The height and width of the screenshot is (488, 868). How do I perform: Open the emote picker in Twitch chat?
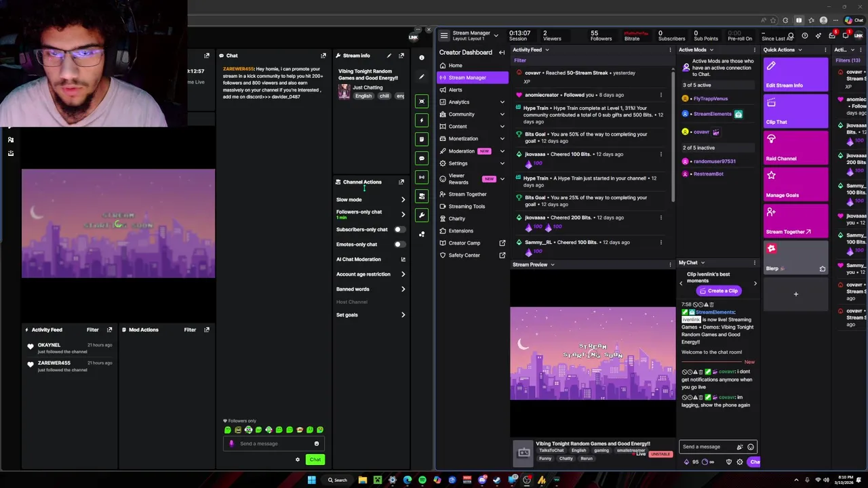coord(751,447)
